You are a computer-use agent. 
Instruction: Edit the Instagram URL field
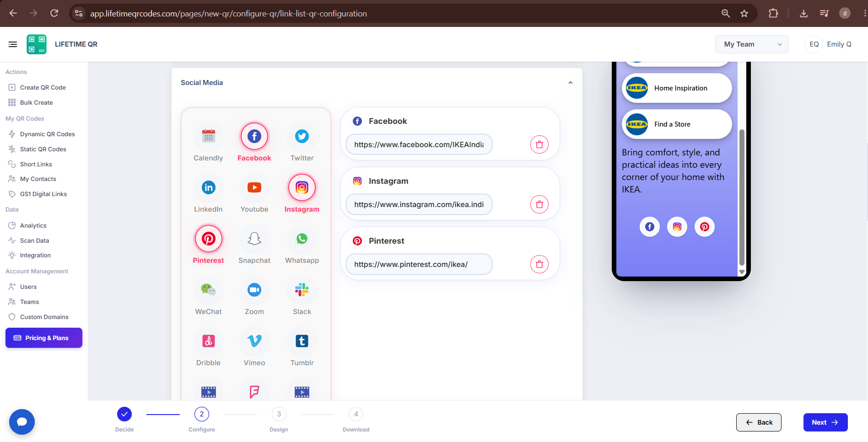(x=419, y=204)
